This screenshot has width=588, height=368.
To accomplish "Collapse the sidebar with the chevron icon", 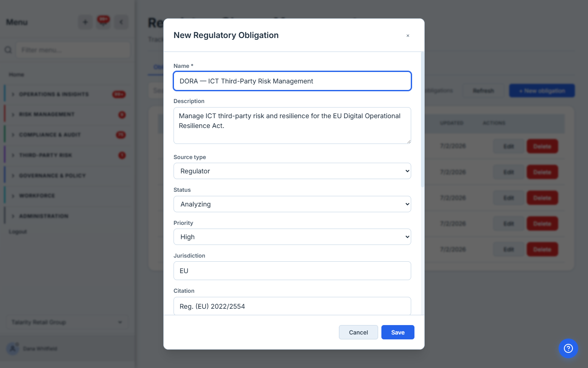I will coord(121,22).
